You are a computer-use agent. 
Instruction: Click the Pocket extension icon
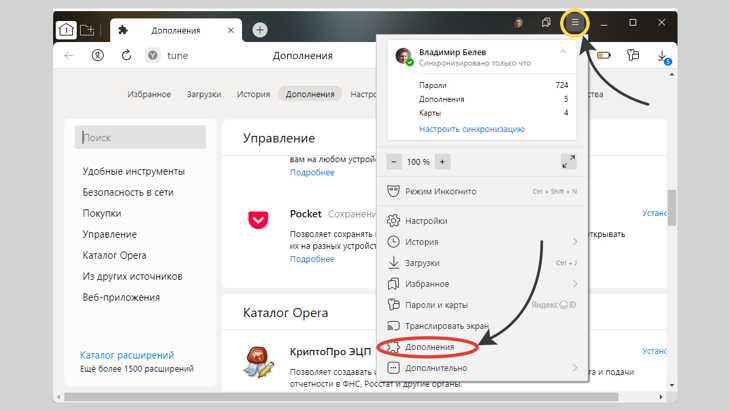(258, 219)
